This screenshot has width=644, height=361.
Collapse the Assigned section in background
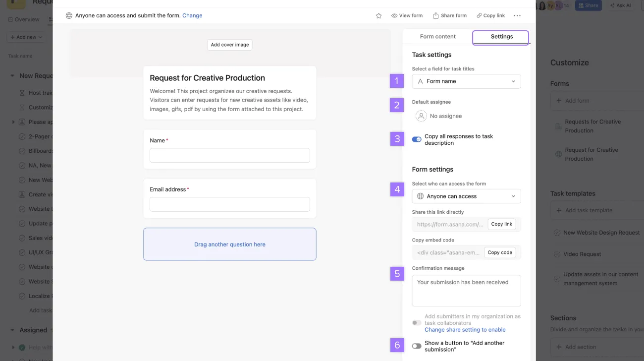pyautogui.click(x=12, y=330)
